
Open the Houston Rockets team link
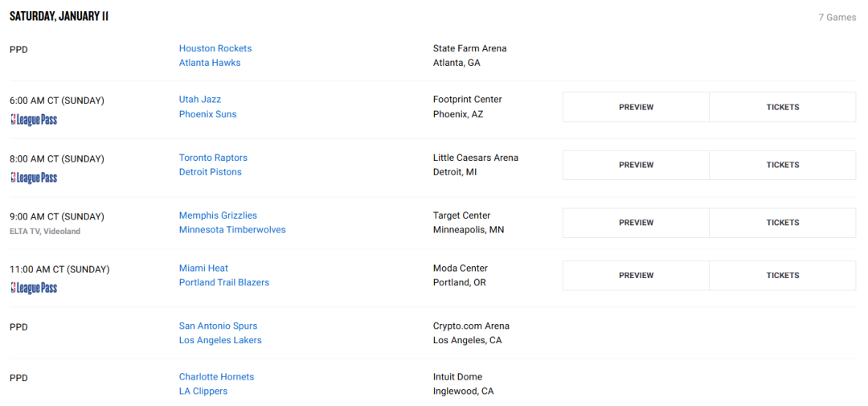tap(215, 48)
